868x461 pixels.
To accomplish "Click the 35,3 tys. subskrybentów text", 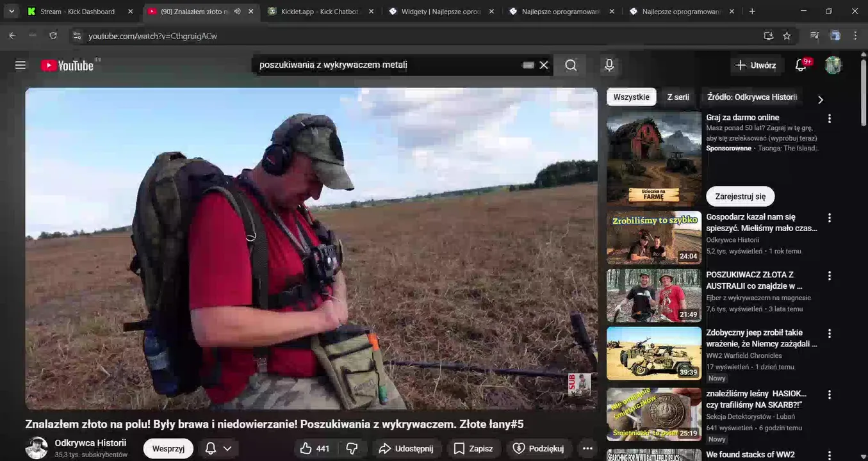I will click(x=91, y=455).
